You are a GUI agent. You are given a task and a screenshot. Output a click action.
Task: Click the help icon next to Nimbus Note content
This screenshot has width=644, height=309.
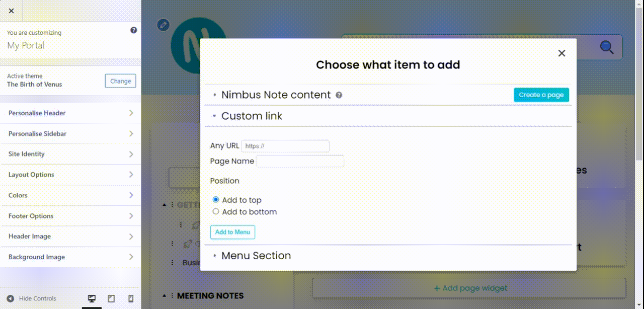point(338,95)
